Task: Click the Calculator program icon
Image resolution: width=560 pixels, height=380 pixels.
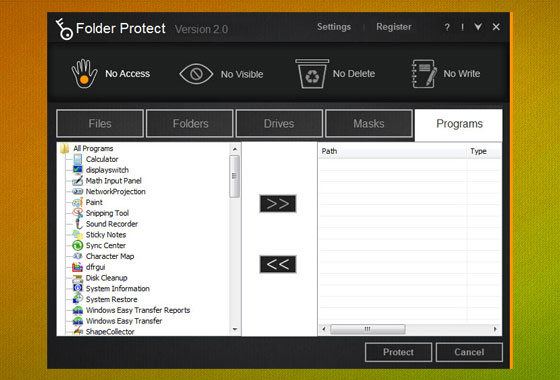Action: tap(78, 159)
